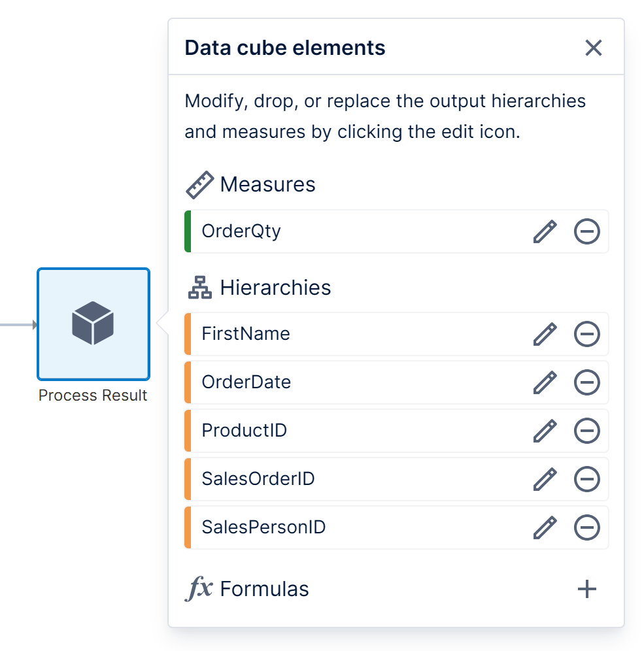
Task: Click the Hierarchies section icon
Action: click(x=199, y=288)
